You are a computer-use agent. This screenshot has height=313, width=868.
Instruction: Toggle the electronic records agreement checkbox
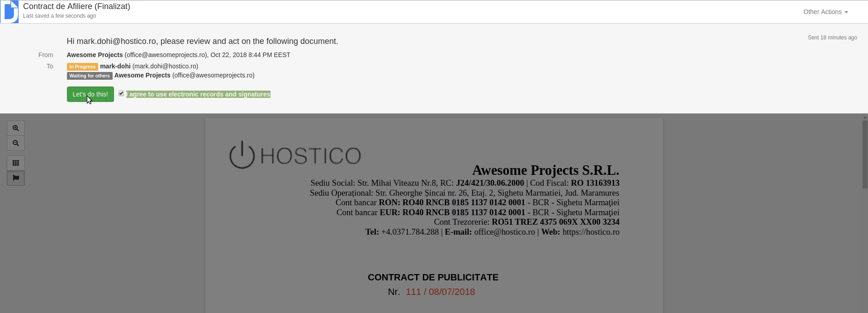coord(121,93)
